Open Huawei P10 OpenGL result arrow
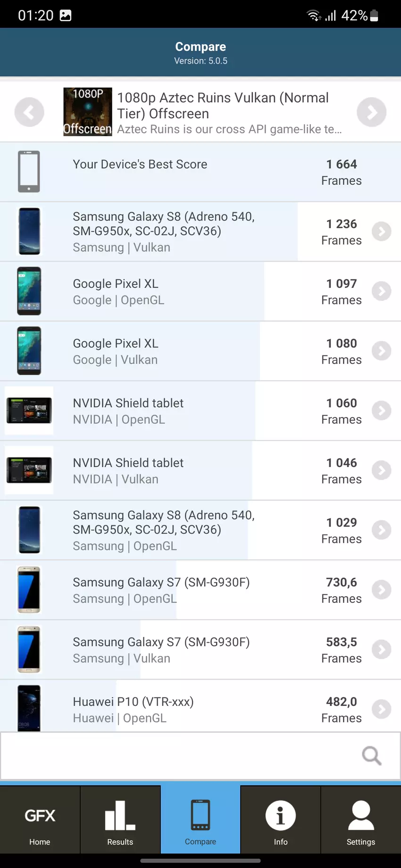Screen dimensions: 401x868 pyautogui.click(x=381, y=709)
